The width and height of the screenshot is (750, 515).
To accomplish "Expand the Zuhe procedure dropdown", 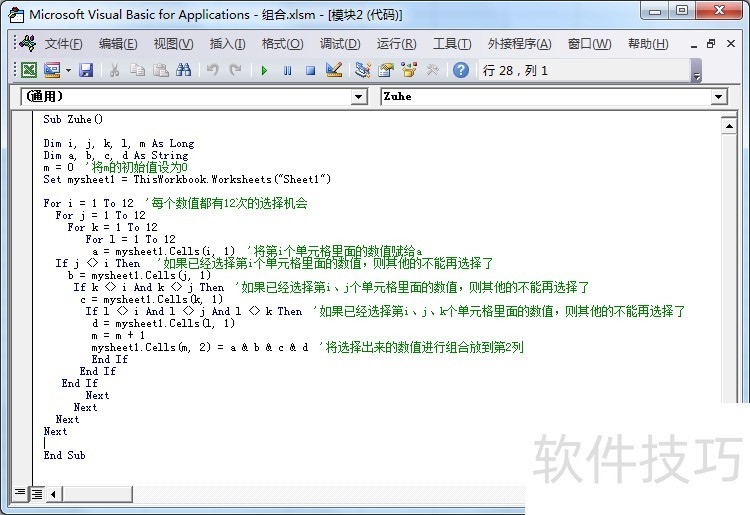I will pos(718,97).
